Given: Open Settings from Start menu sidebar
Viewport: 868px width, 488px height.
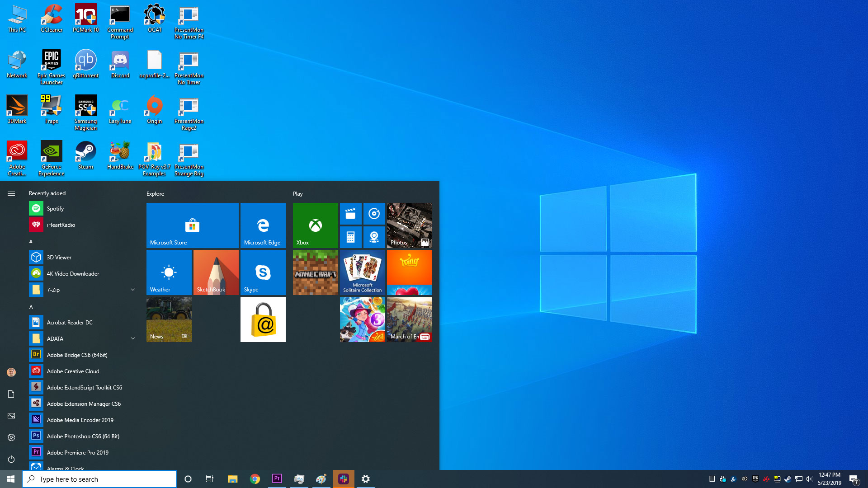Looking at the screenshot, I should click(x=11, y=437).
